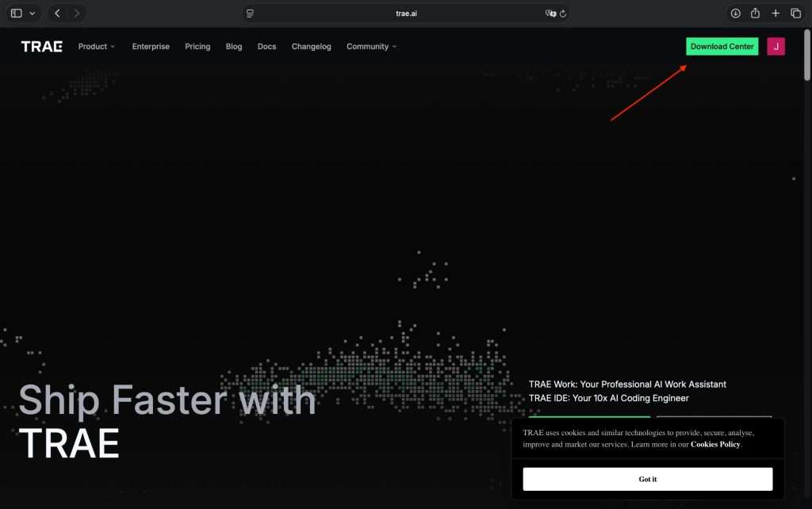Image resolution: width=812 pixels, height=509 pixels.
Task: Click the 'Ship Faster with' headline text
Action: click(167, 401)
